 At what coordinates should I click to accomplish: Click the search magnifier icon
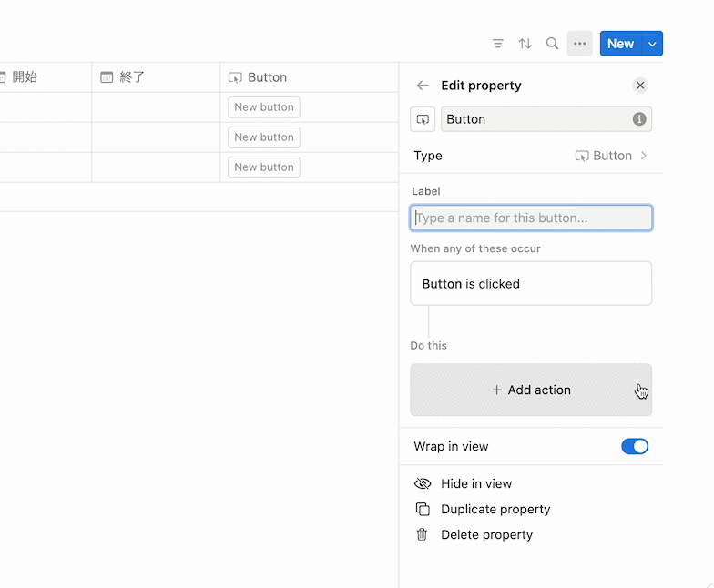552,44
